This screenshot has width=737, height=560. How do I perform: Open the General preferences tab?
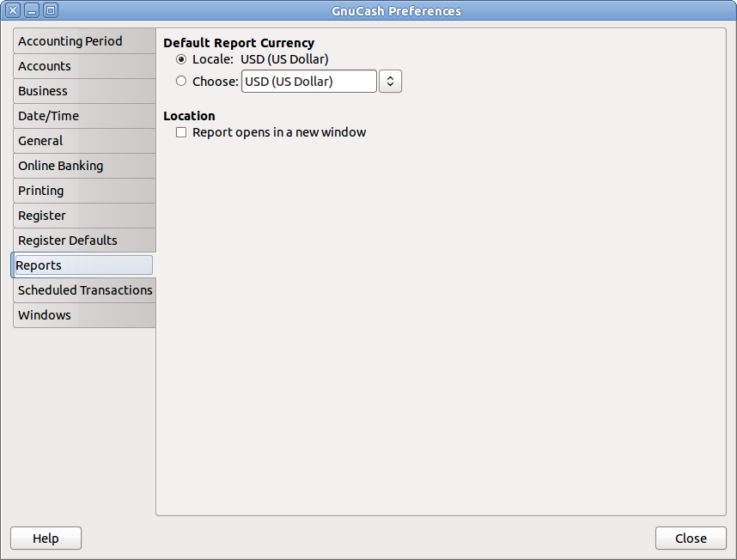click(x=84, y=141)
